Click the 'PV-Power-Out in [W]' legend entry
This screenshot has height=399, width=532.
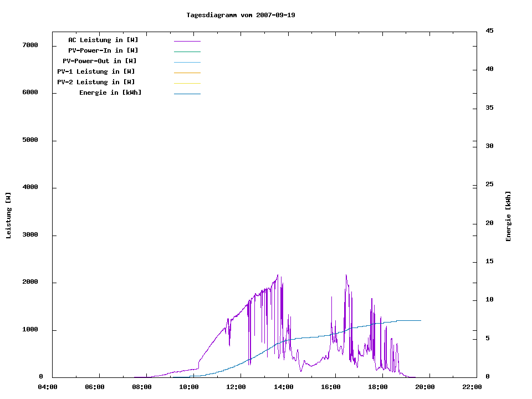(x=100, y=61)
